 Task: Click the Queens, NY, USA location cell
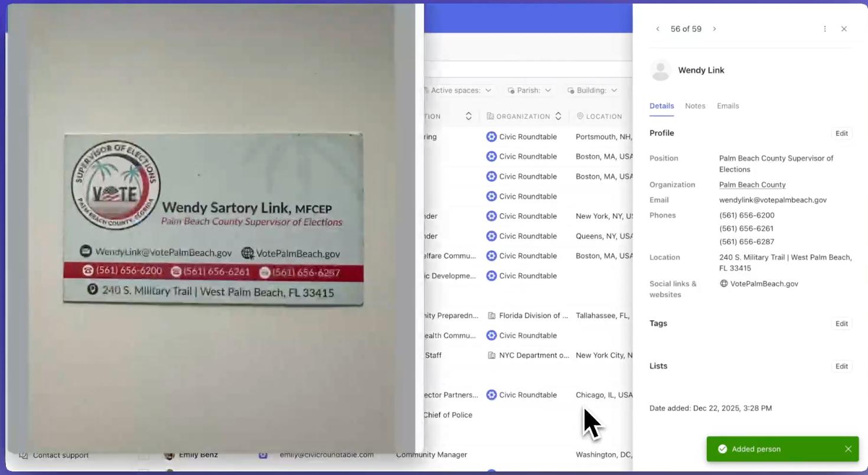(x=604, y=236)
